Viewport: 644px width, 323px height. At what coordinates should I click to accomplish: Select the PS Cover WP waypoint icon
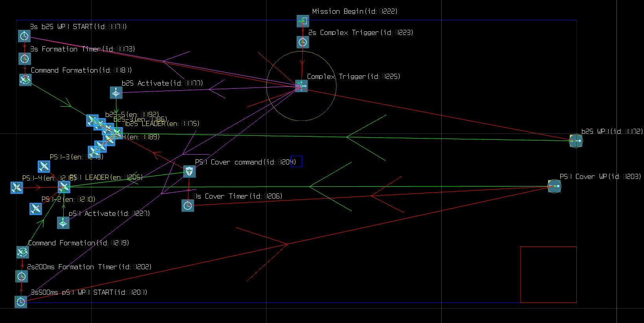coord(554,186)
